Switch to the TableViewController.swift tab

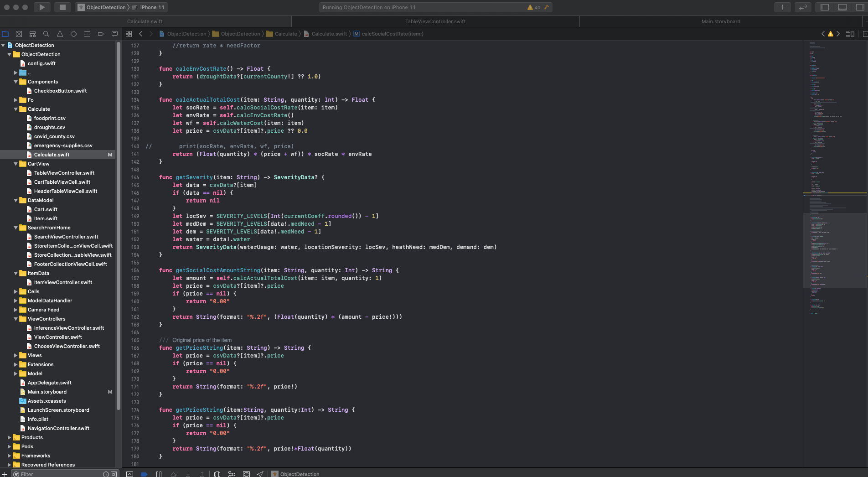435,21
